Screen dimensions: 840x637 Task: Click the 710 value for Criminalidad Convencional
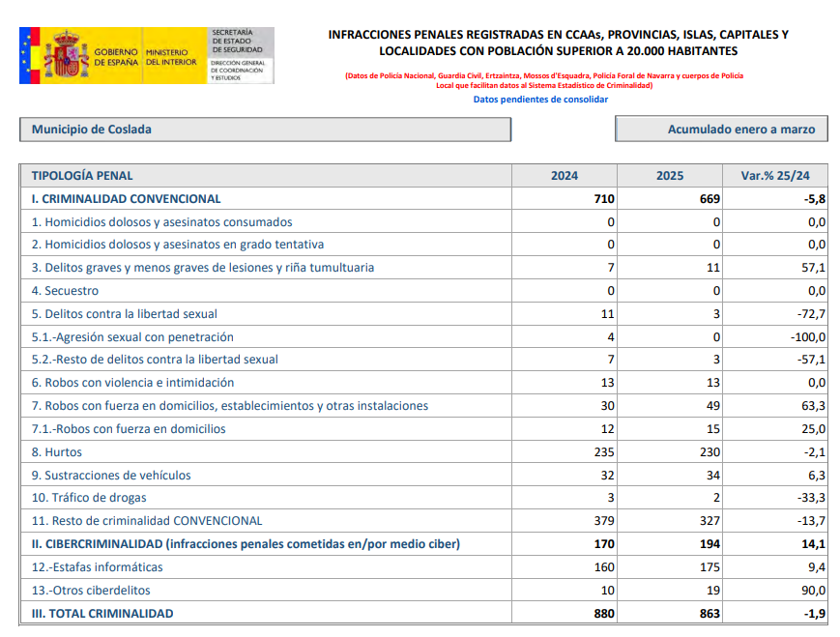pyautogui.click(x=604, y=199)
